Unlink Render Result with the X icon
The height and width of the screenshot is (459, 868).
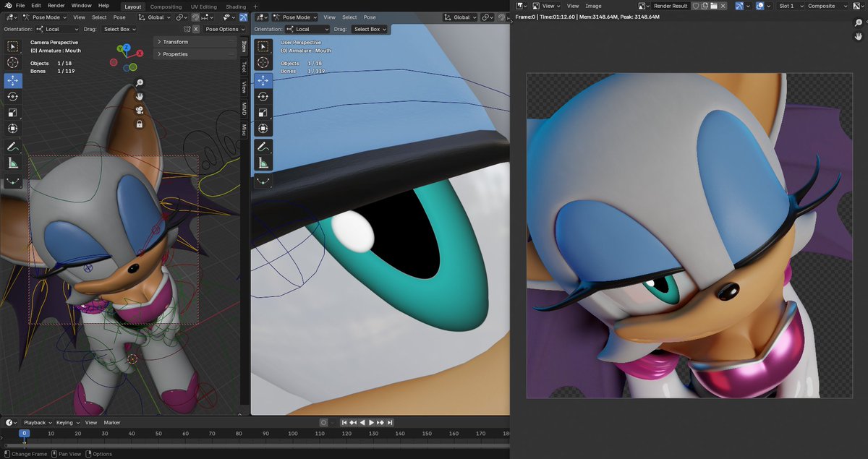coord(723,6)
